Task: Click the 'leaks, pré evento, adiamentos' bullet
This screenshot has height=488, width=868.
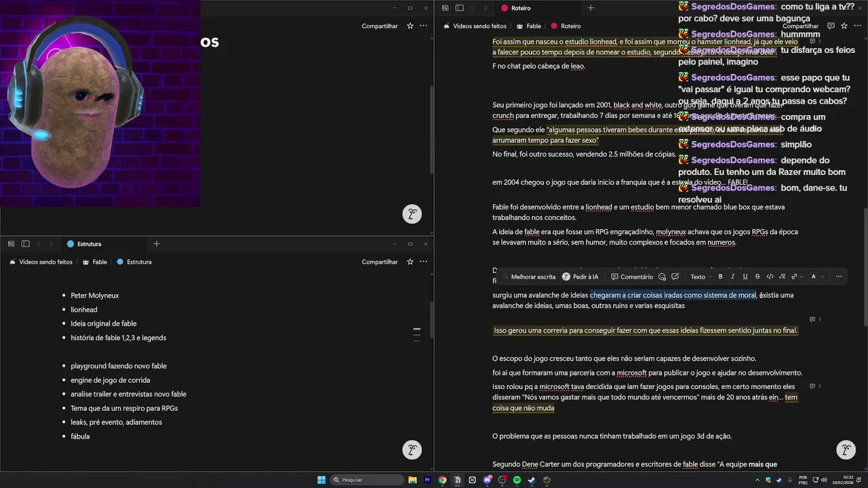Action: pos(116,422)
